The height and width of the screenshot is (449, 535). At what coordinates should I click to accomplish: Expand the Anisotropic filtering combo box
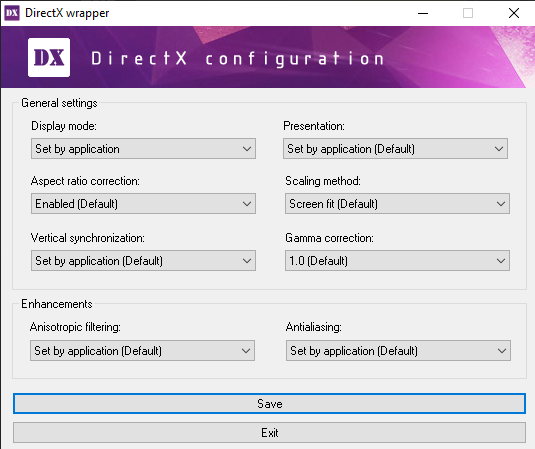click(x=142, y=350)
